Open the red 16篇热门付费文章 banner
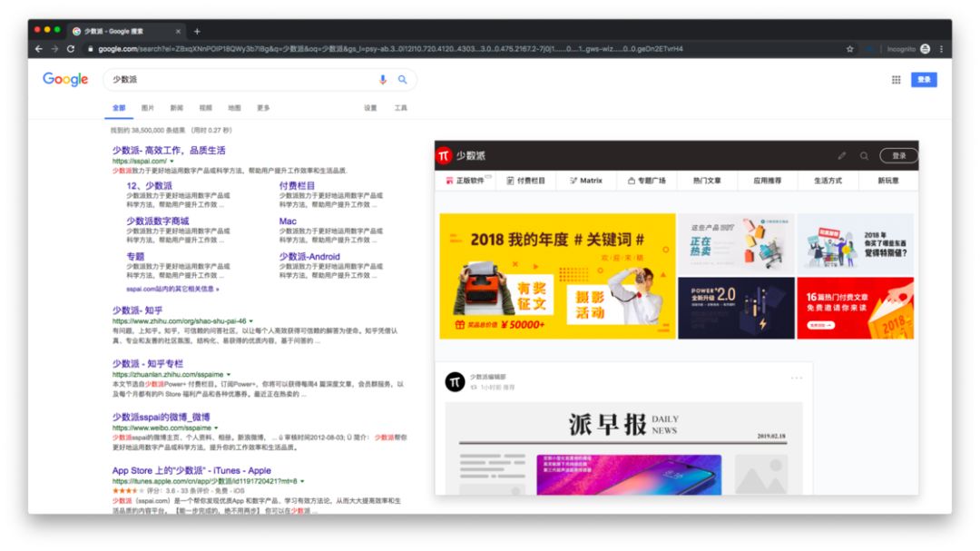 point(855,309)
